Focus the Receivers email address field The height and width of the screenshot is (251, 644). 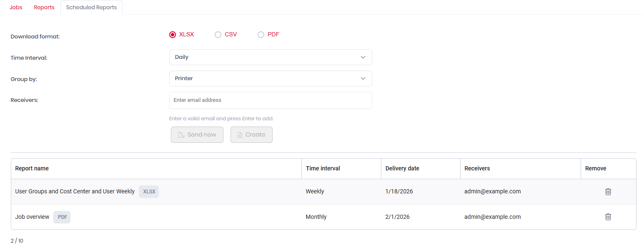click(x=270, y=100)
